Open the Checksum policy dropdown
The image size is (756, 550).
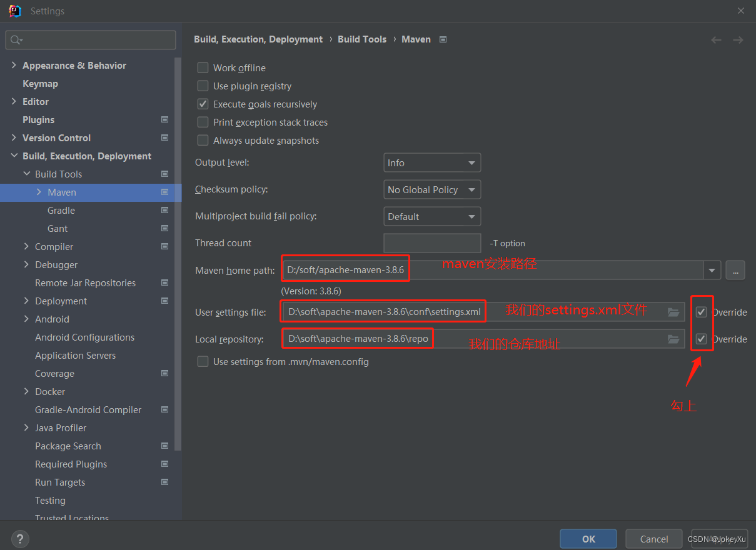pyautogui.click(x=431, y=189)
